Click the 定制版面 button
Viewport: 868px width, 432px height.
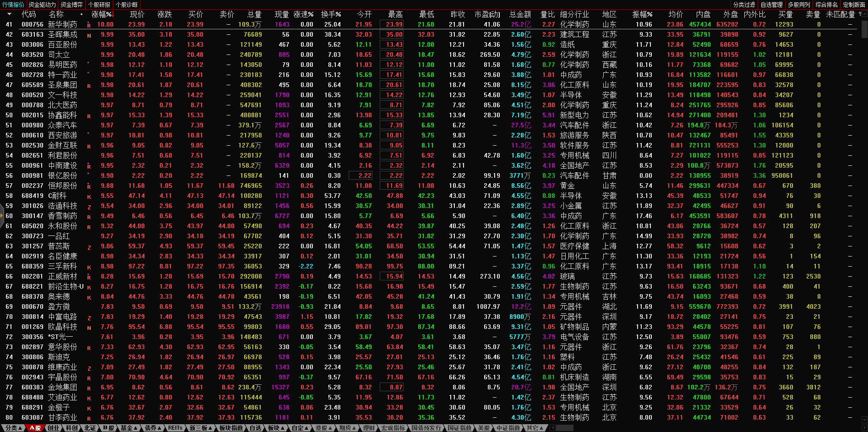854,5
